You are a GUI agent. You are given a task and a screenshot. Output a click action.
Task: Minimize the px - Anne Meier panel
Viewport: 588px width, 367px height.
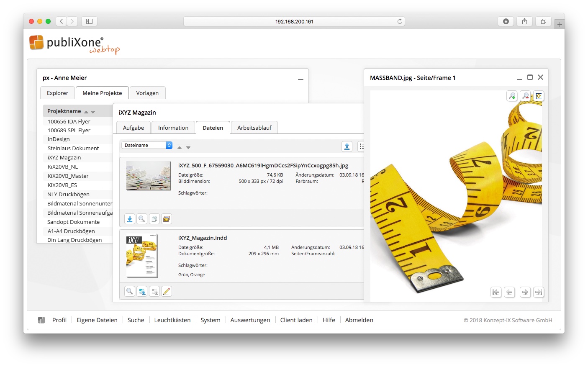tap(300, 79)
